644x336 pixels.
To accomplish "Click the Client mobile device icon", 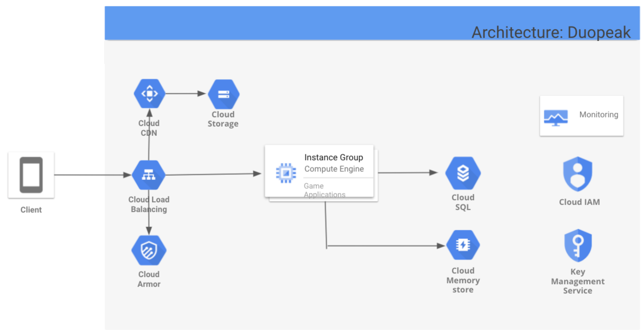I will pyautogui.click(x=31, y=175).
